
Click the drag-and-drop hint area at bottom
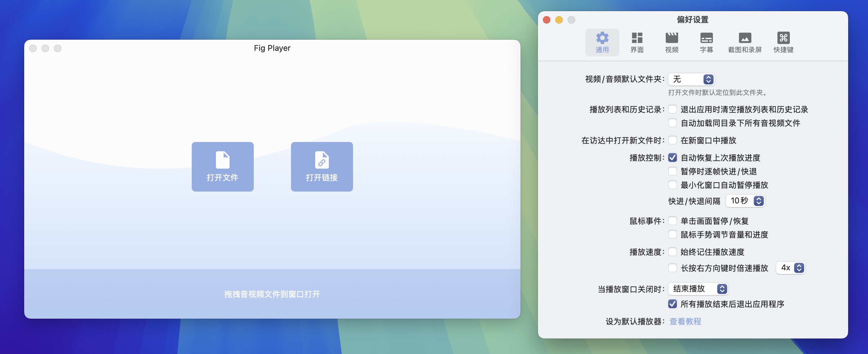(272, 294)
